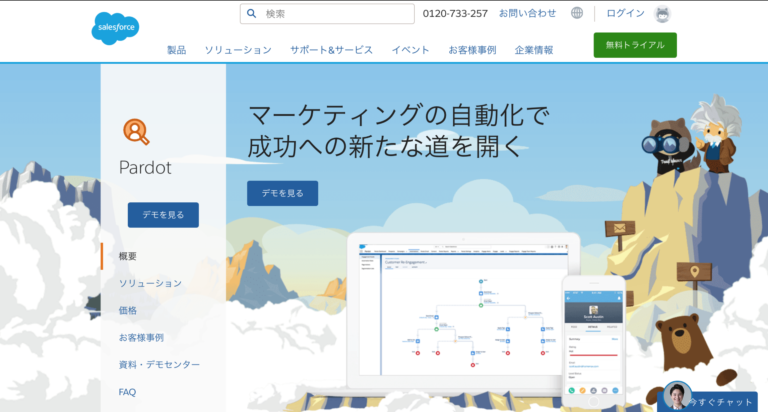Click the Salesforce cloud logo
The image size is (768, 412).
click(x=115, y=28)
